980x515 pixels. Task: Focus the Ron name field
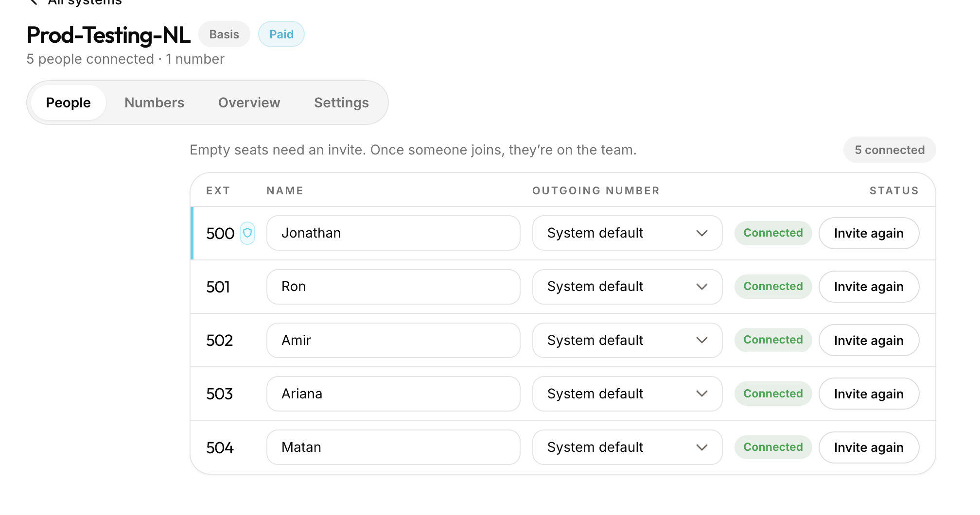393,287
